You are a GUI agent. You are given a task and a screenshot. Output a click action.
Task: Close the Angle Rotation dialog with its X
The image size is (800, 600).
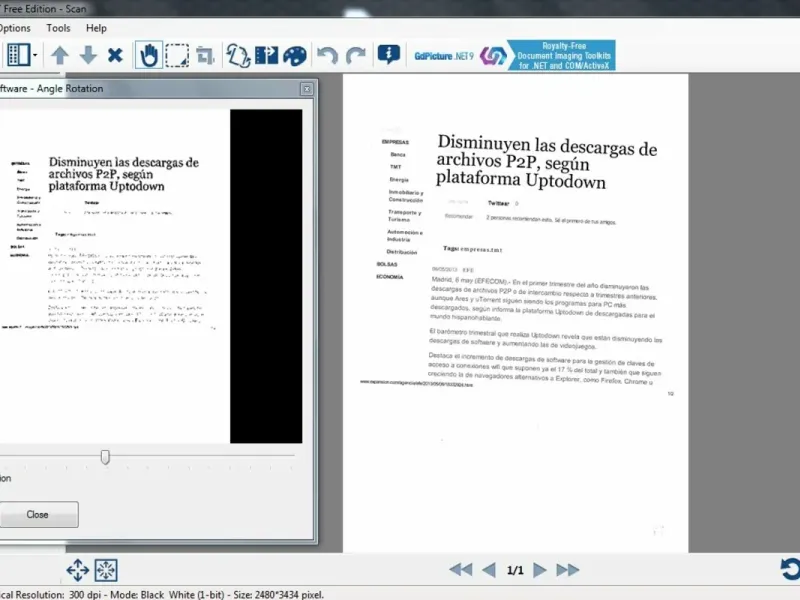tap(307, 89)
